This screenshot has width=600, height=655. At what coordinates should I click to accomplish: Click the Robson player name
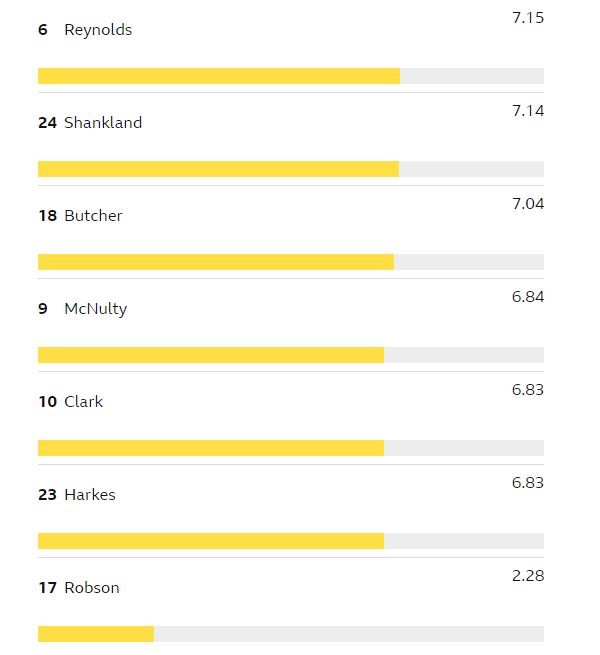click(91, 588)
